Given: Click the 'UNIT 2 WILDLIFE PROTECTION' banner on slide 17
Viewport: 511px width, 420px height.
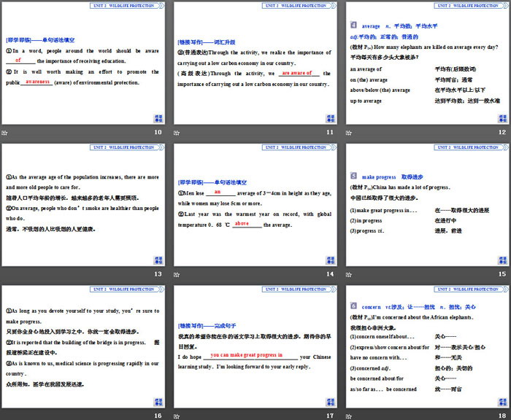Looking at the screenshot, I should point(299,289).
